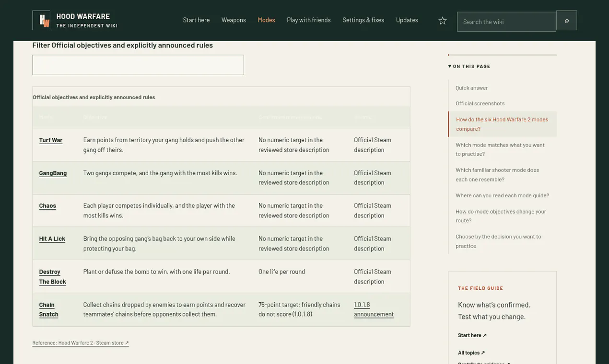Open the Weapons nav item

[x=234, y=20]
